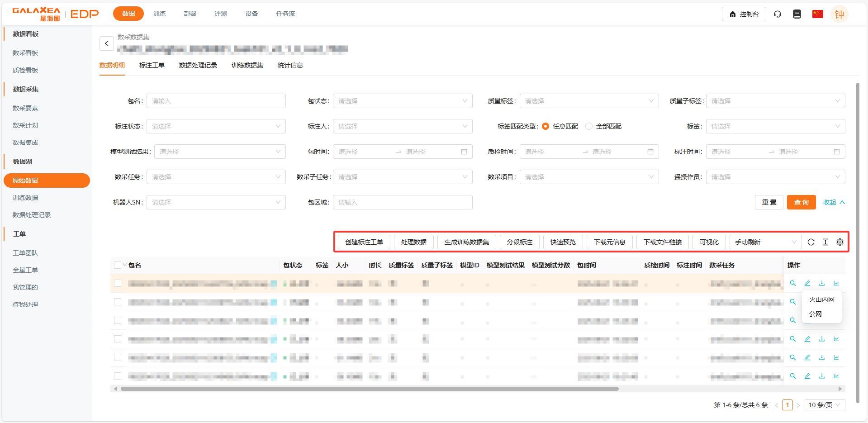Screen dimensions: 868x423
Task: Expand the 包状态 dropdown
Action: 402,101
